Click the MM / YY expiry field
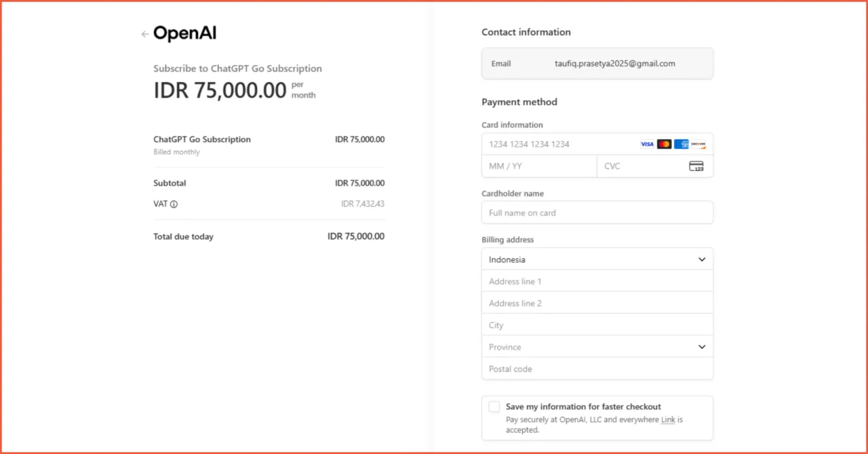The width and height of the screenshot is (868, 454). pos(539,166)
